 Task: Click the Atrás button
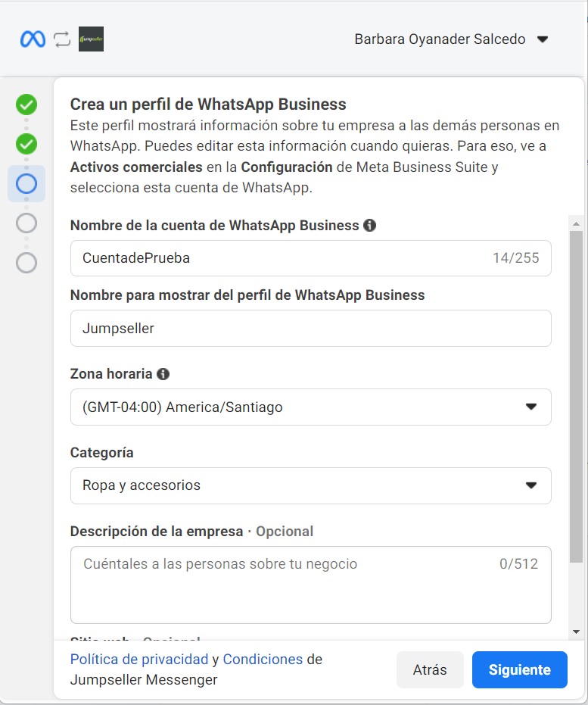pos(429,670)
